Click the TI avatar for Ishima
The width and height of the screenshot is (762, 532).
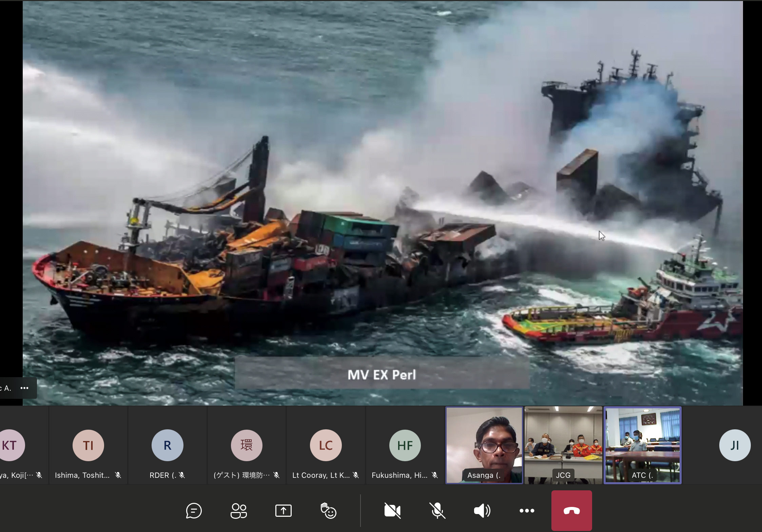[88, 445]
